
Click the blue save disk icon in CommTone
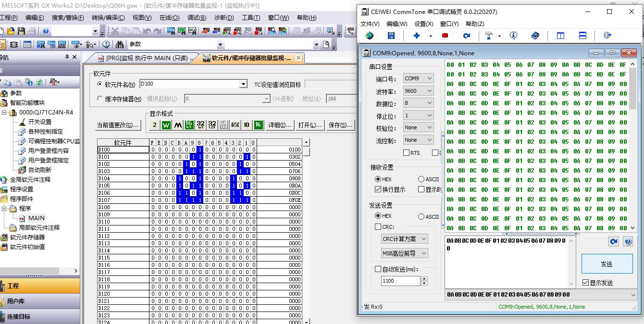391,36
